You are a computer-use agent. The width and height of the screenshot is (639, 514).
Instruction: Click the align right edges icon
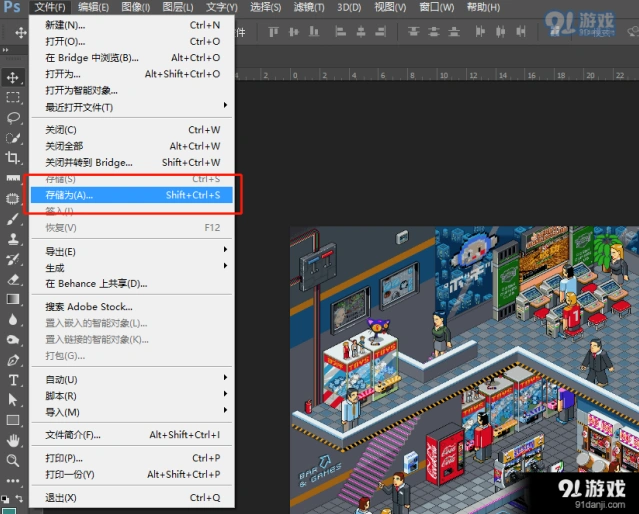point(381,31)
